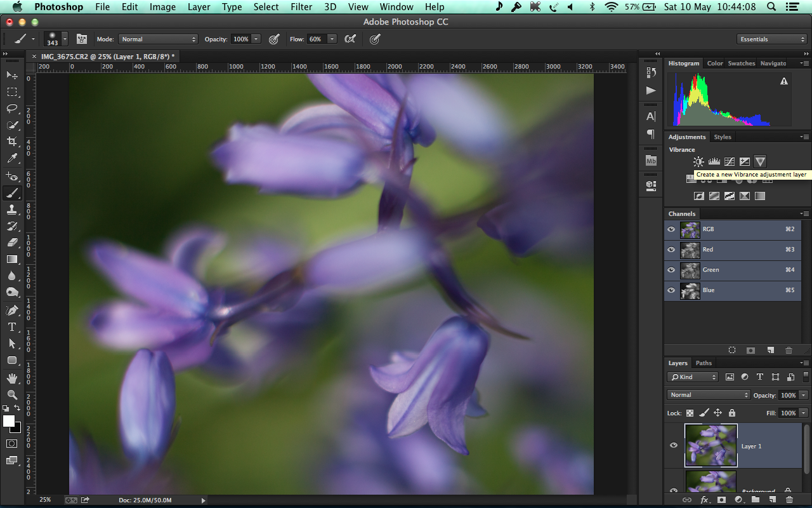Create a Curves adjustment layer

tap(730, 162)
